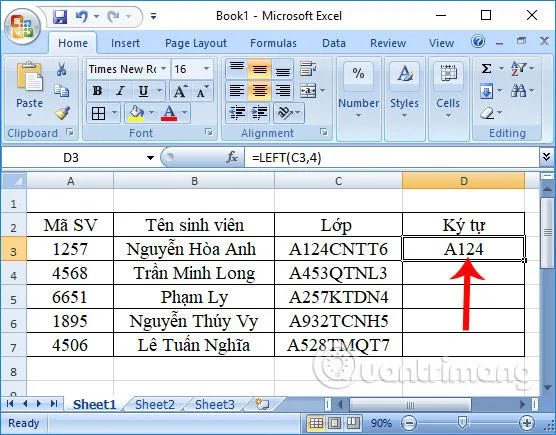The image size is (556, 435).
Task: Click the Insert Function fx icon
Action: pos(232,157)
